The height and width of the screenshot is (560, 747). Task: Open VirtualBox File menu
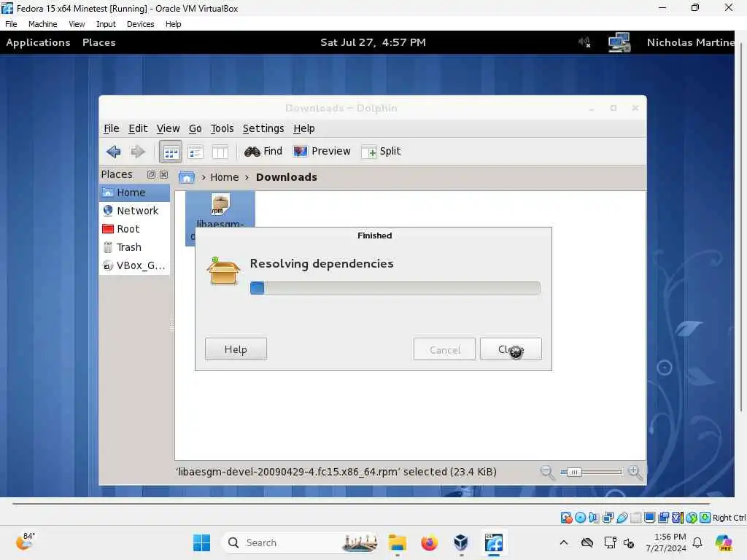coord(11,24)
